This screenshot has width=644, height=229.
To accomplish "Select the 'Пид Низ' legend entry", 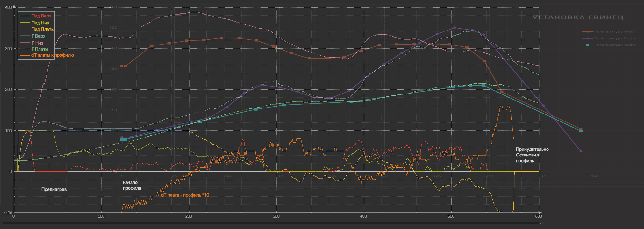I will [x=34, y=23].
